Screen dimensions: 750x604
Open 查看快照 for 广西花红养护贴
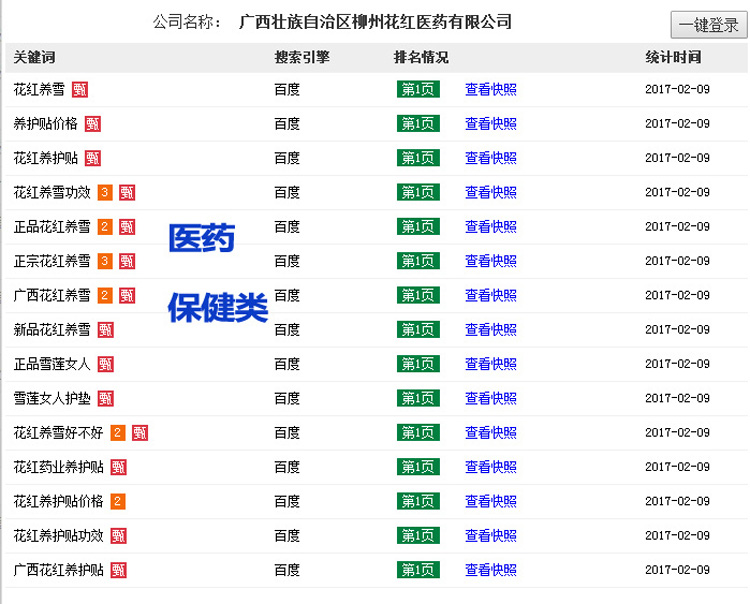(491, 570)
